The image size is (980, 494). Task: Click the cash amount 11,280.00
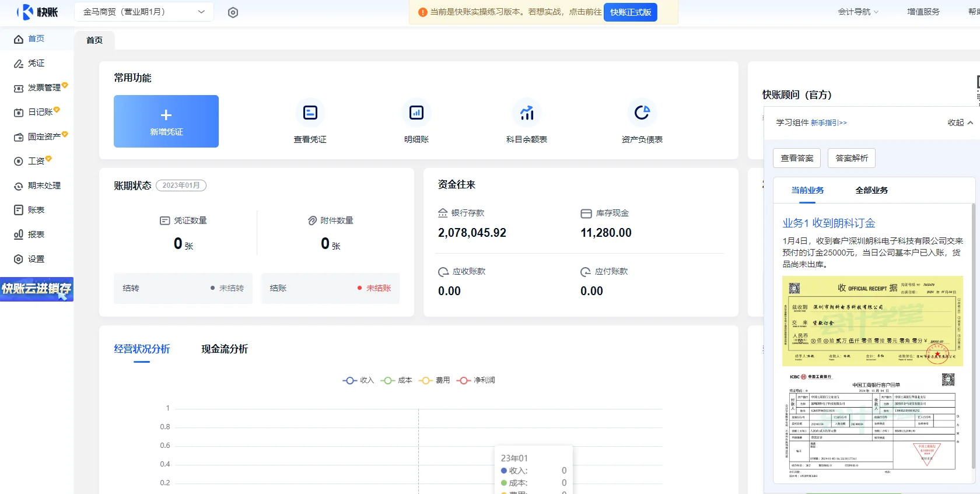pos(606,233)
